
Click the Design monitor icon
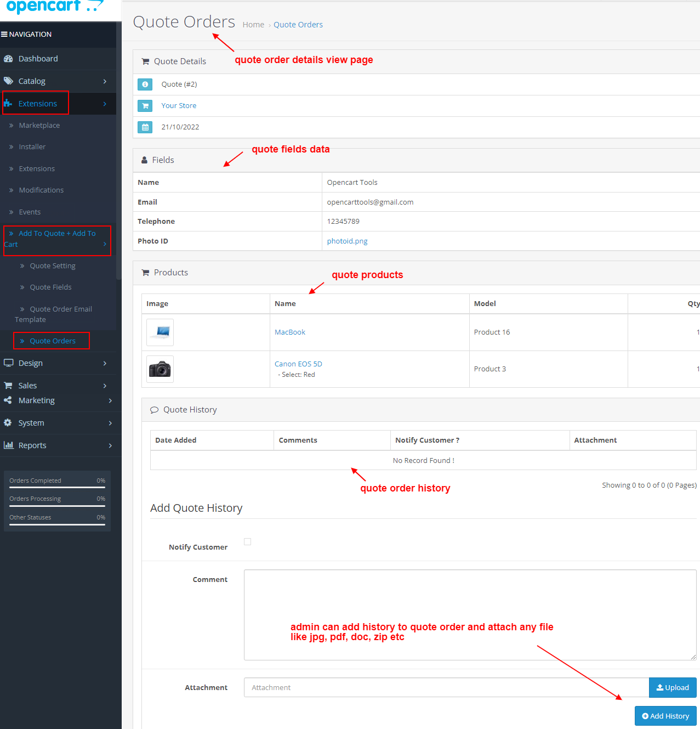point(8,363)
